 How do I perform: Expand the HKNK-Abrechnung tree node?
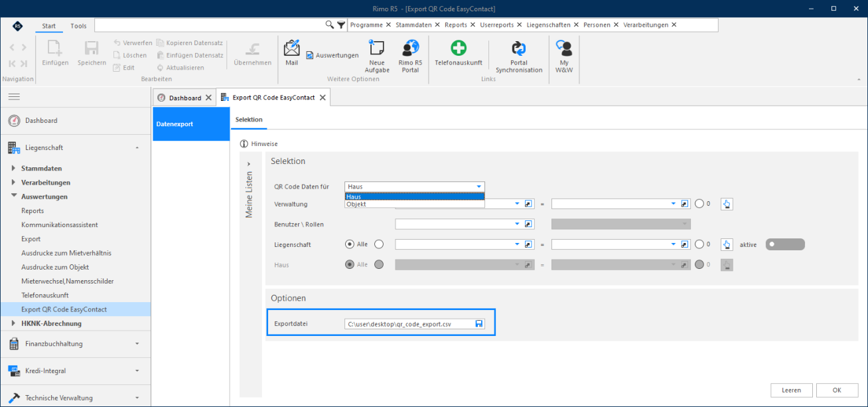tap(13, 323)
